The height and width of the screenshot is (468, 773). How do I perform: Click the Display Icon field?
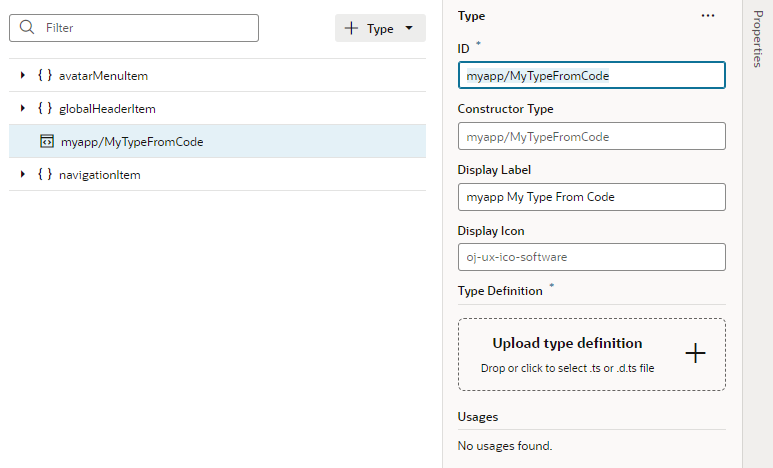(x=592, y=257)
